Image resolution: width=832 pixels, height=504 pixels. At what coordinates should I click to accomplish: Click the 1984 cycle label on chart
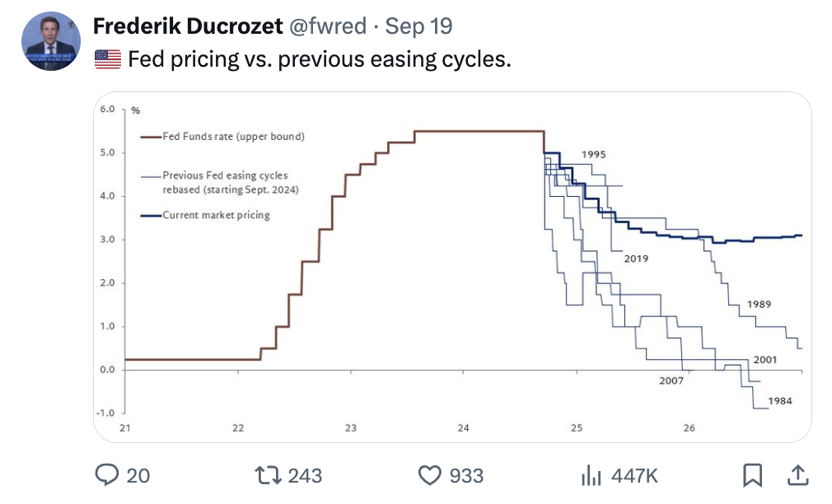[x=780, y=400]
